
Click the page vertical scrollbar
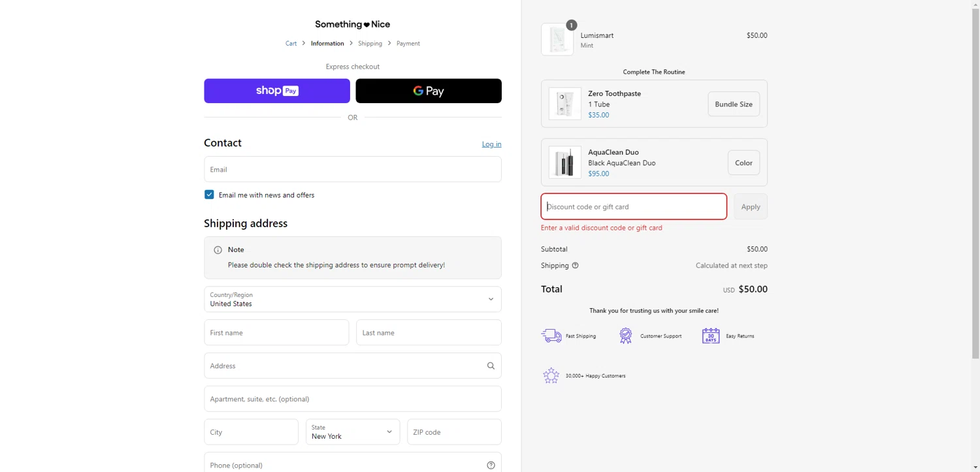[975, 183]
